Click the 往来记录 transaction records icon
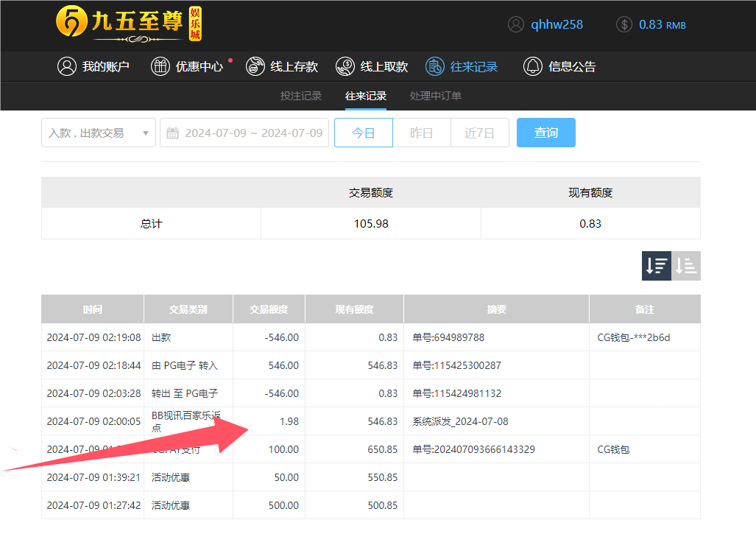This screenshot has height=534, width=756. (x=434, y=66)
